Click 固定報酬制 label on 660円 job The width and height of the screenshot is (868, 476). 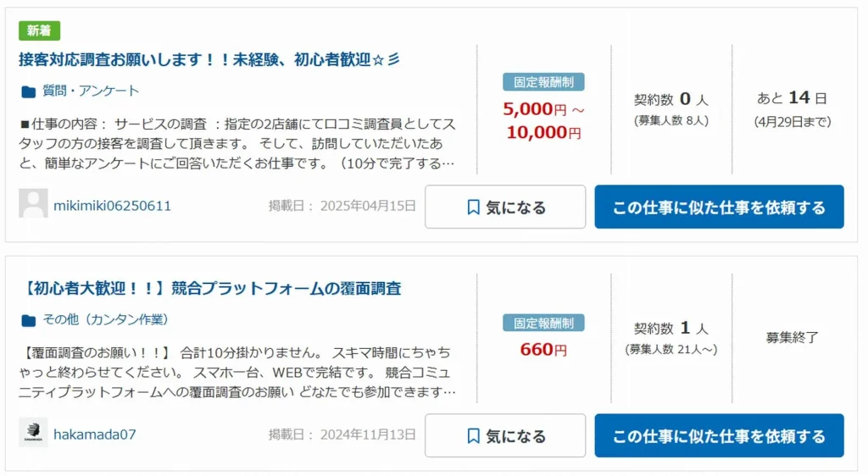[x=543, y=323]
